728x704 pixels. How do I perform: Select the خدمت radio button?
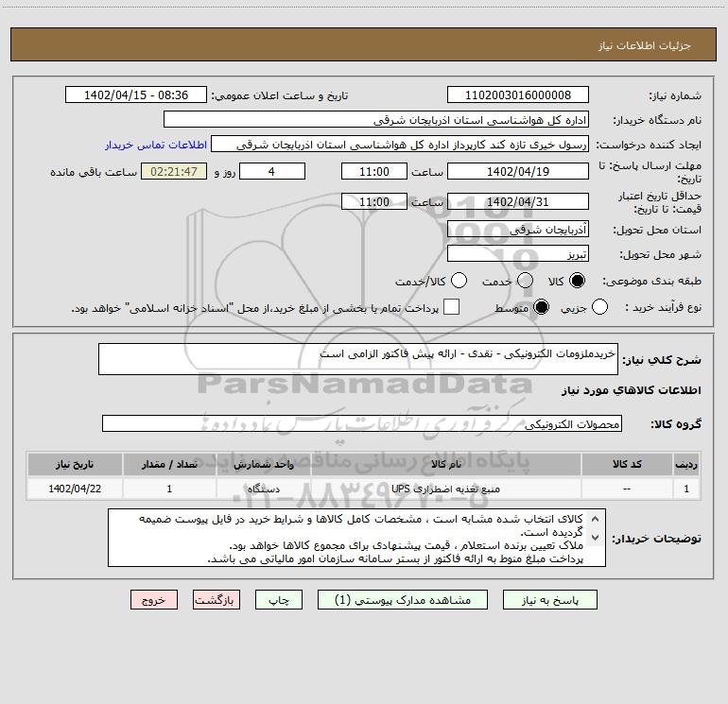click(x=525, y=281)
